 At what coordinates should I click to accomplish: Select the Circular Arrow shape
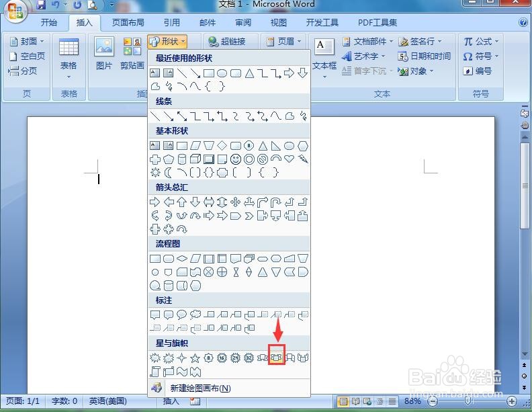coord(182,229)
